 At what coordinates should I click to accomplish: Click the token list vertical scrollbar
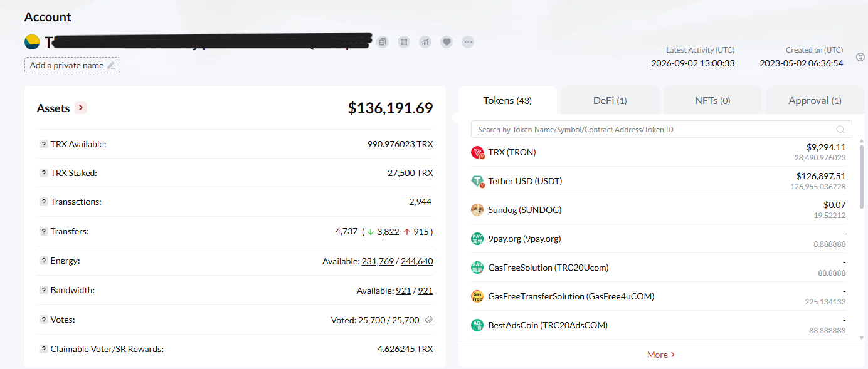pyautogui.click(x=861, y=177)
